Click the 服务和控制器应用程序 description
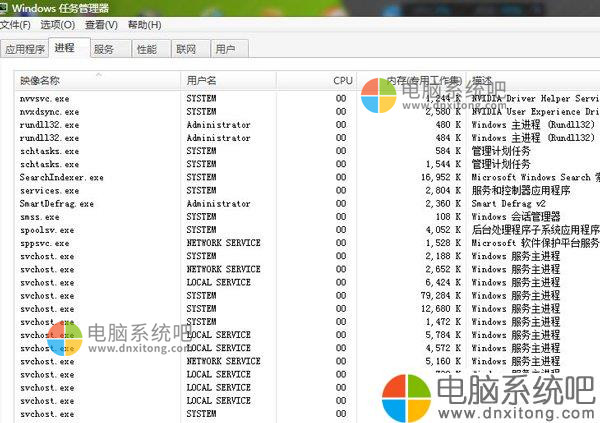This screenshot has height=423, width=600. [x=521, y=191]
